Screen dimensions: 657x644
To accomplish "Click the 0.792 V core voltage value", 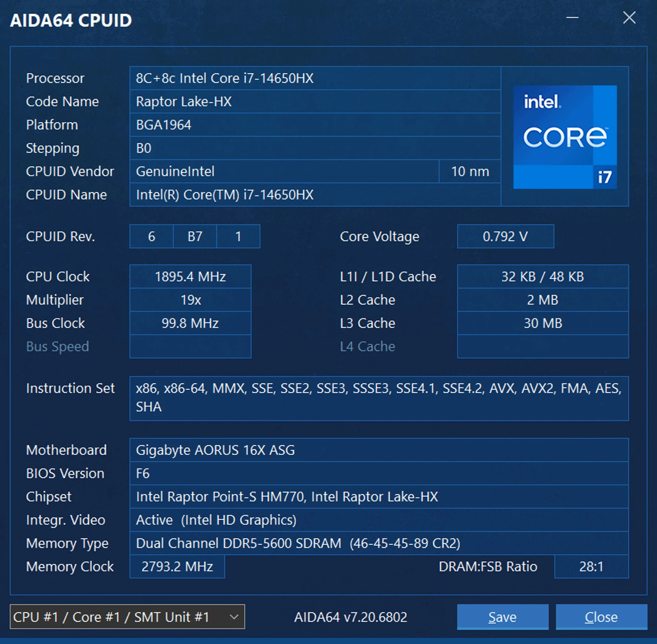I will click(x=505, y=236).
